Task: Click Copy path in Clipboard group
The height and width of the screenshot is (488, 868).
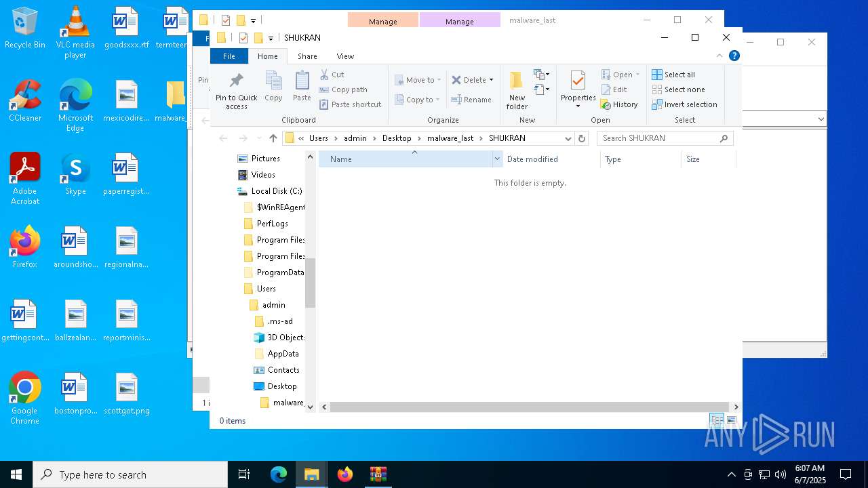Action: coord(343,89)
